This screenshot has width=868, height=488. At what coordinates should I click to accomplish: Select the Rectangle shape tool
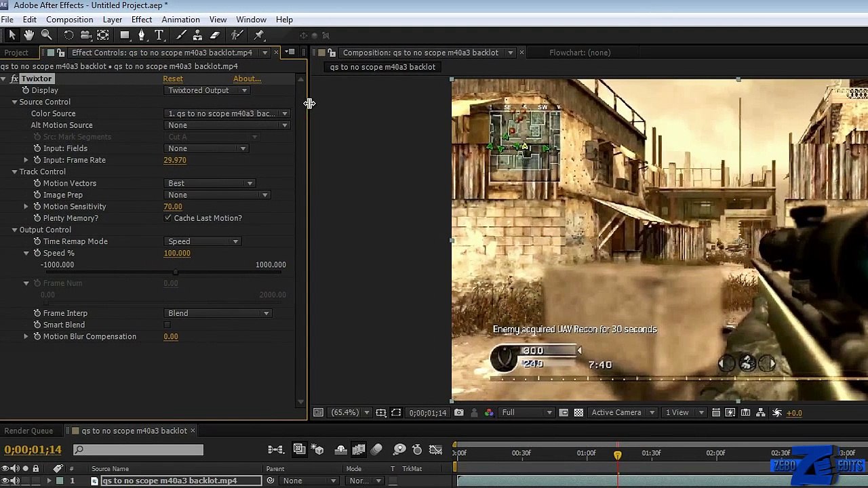pos(125,35)
